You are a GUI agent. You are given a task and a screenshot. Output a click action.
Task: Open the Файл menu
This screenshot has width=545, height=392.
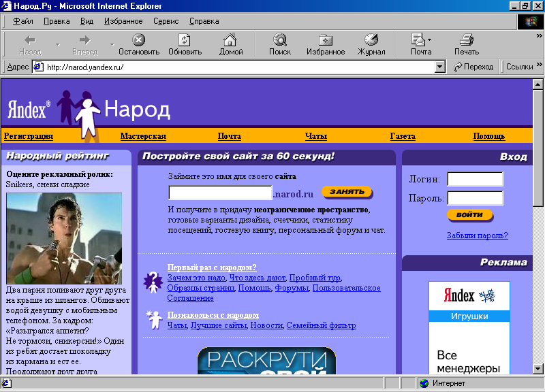[x=23, y=21]
